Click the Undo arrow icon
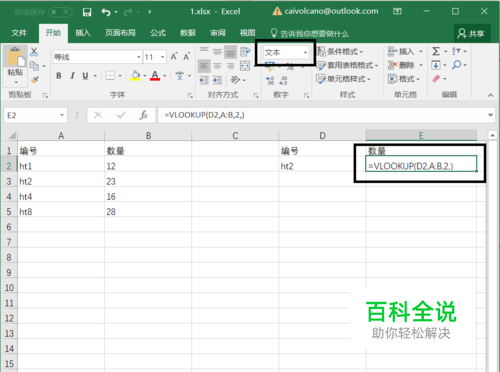This screenshot has height=372, width=500. [x=106, y=12]
